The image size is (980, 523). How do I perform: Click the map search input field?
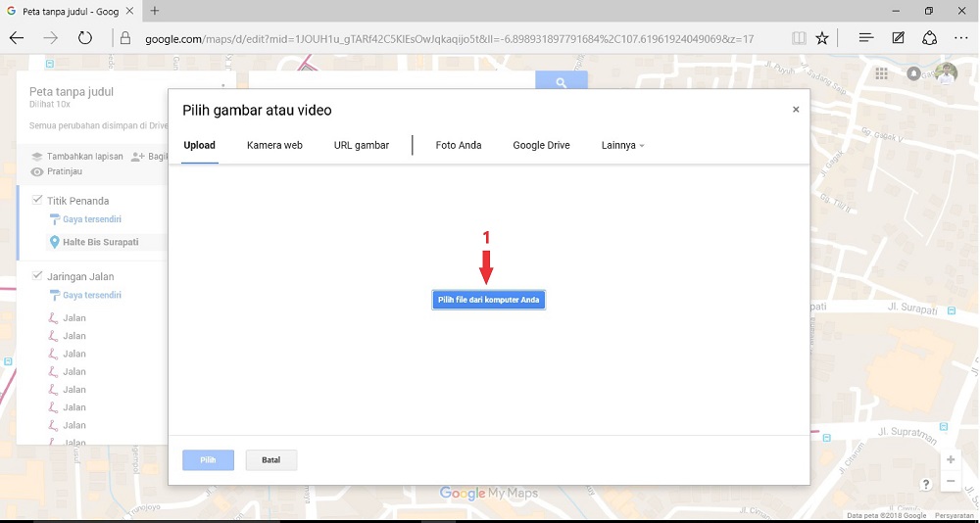pyautogui.click(x=392, y=80)
